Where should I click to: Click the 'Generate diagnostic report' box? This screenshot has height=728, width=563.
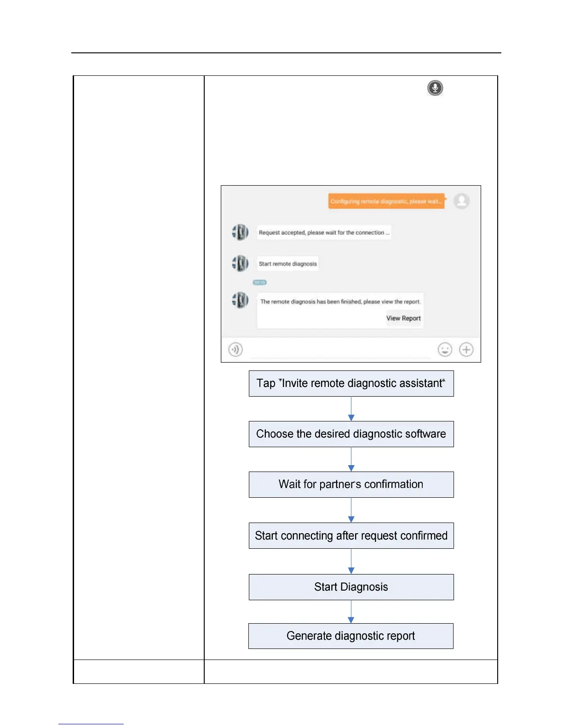(350, 636)
